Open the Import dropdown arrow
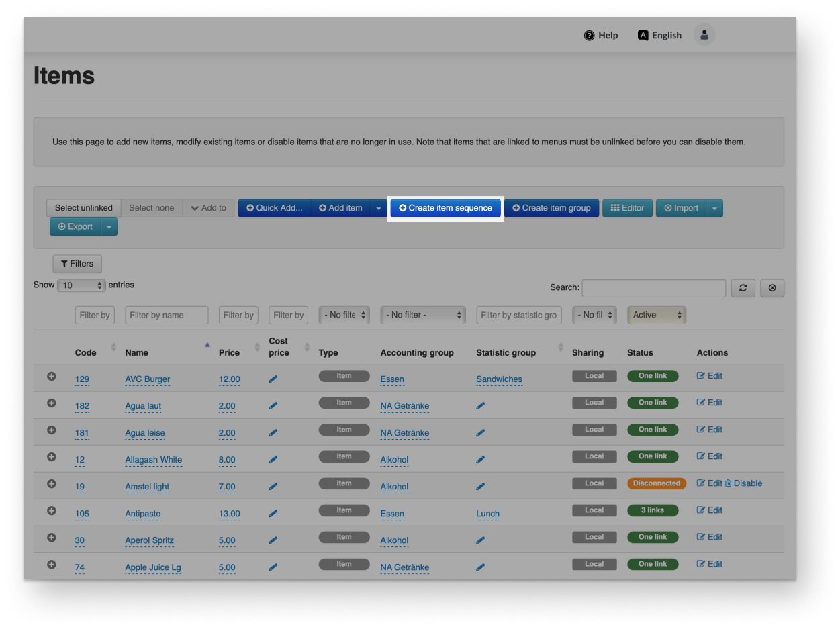Image resolution: width=840 pixels, height=629 pixels. pos(714,208)
